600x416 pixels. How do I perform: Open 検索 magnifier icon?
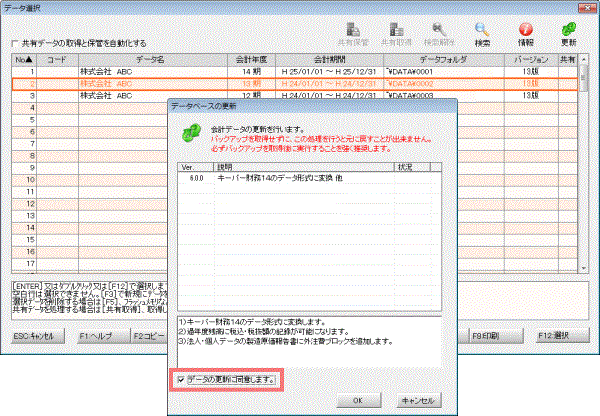482,34
